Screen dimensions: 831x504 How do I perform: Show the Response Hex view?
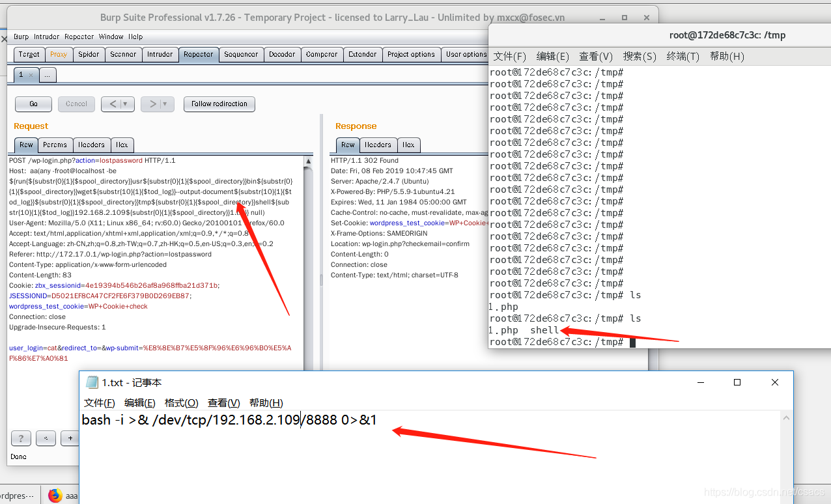(408, 145)
